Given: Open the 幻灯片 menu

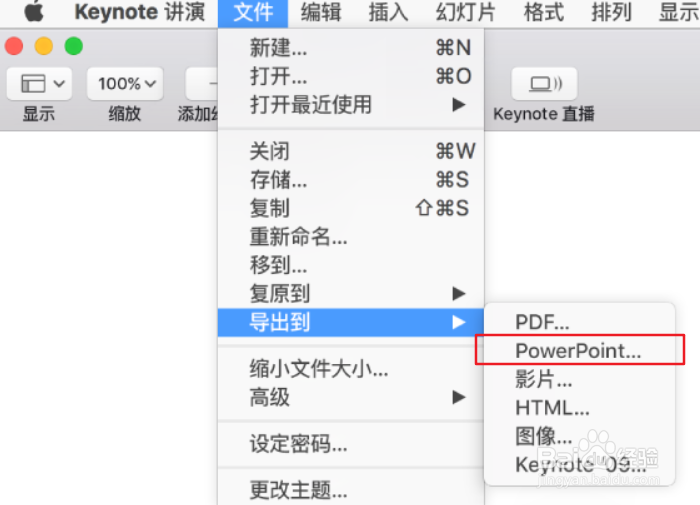Looking at the screenshot, I should pyautogui.click(x=466, y=13).
